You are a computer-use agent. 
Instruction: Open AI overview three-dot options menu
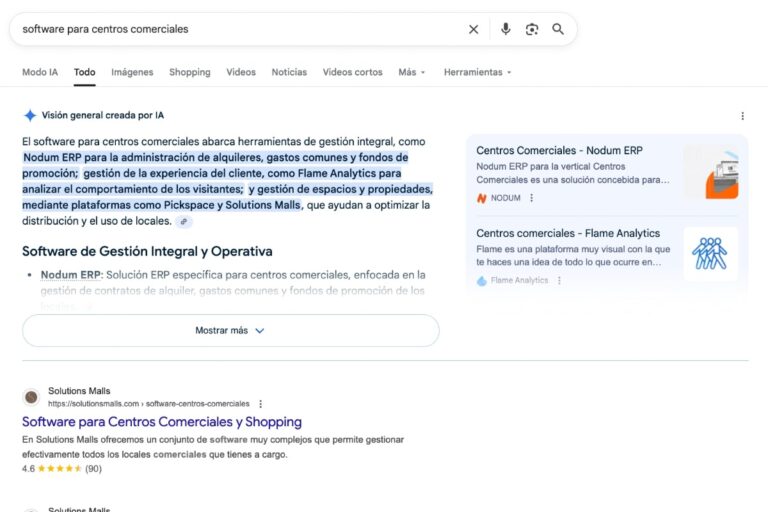tap(743, 116)
